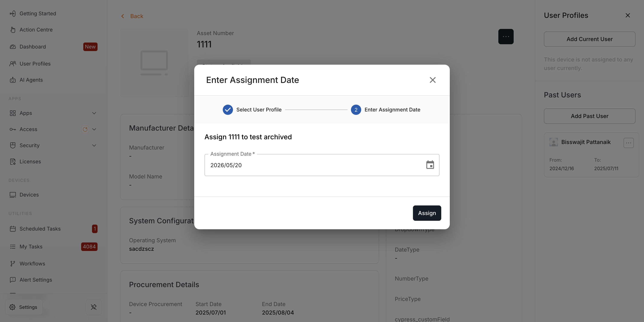Click the Scheduled Tasks calendar icon
Screen dimensions: 644x322
point(13,229)
